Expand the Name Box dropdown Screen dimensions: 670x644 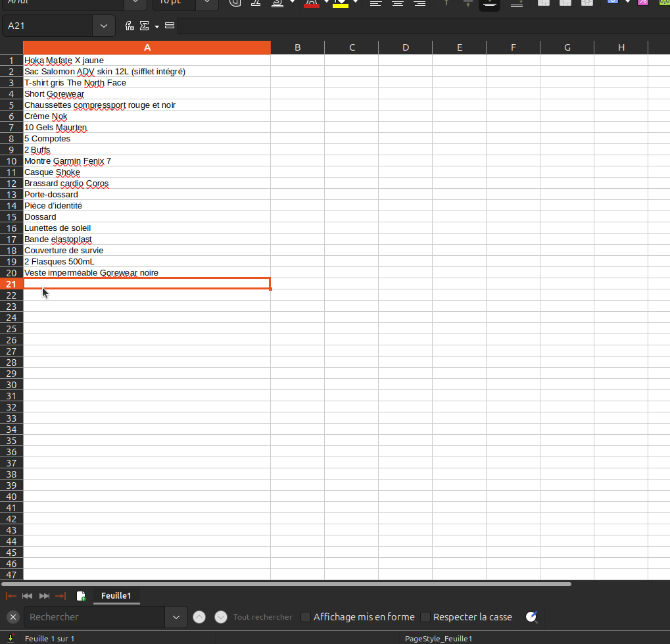point(104,26)
